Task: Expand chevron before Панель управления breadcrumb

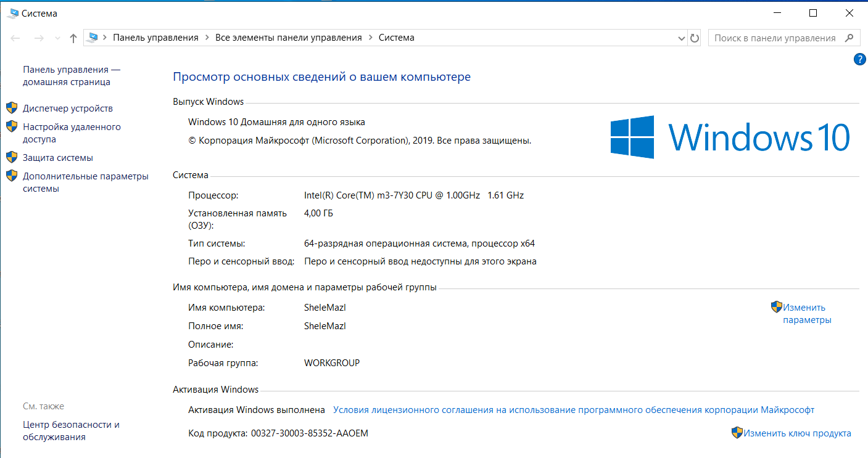Action: point(105,38)
